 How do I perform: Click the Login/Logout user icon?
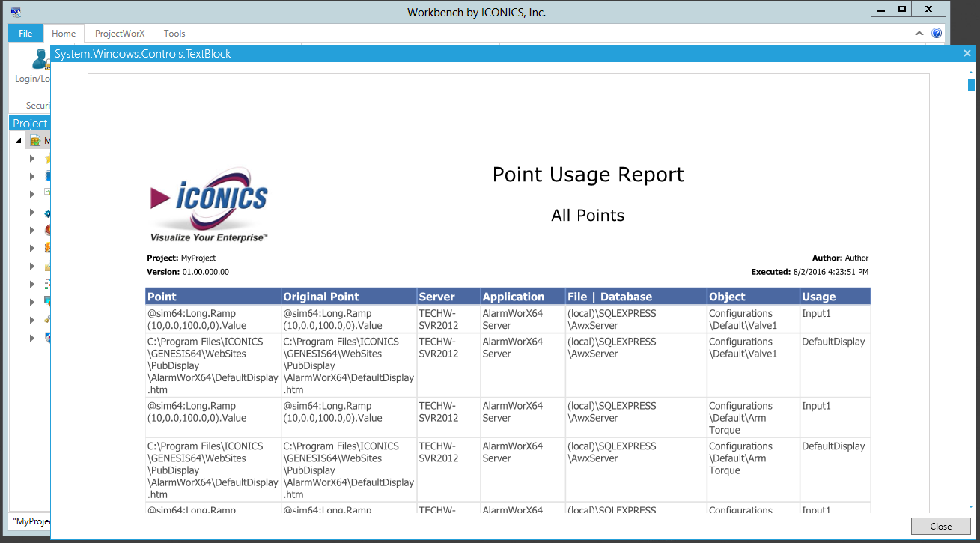39,58
